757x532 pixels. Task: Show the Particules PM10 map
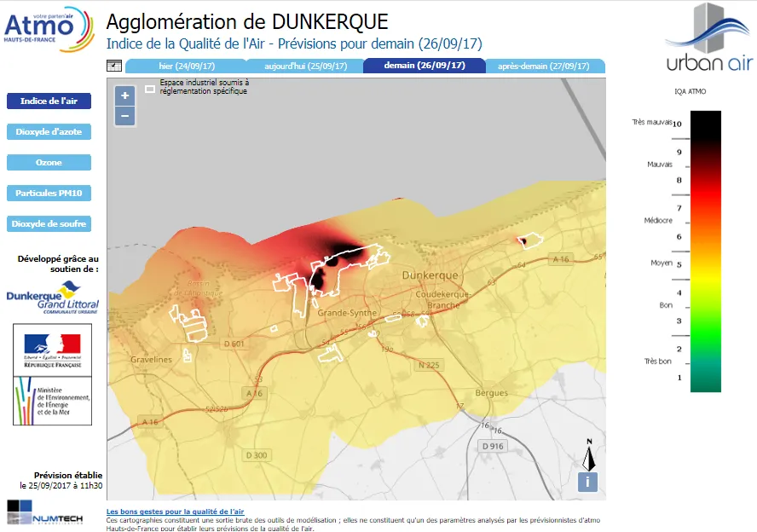pyautogui.click(x=49, y=194)
